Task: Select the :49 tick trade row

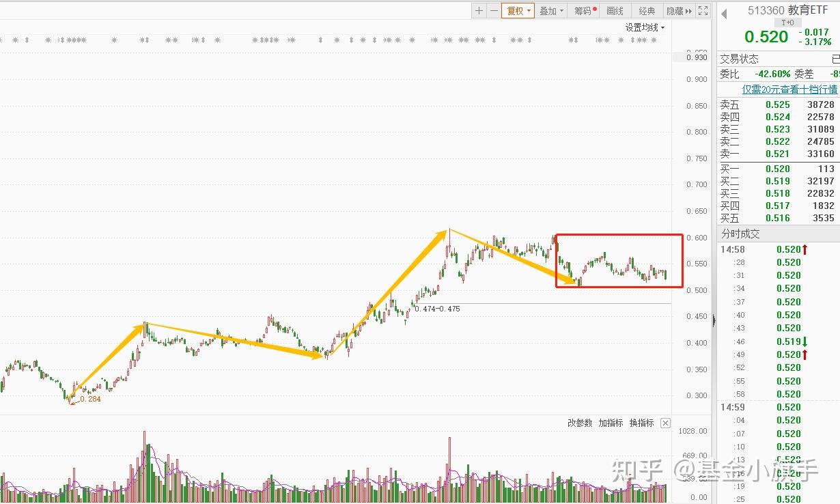Action: 779,354
